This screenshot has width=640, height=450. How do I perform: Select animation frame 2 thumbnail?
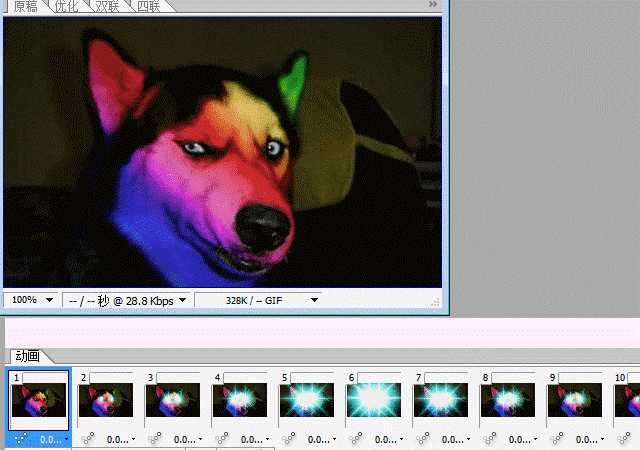[x=106, y=400]
